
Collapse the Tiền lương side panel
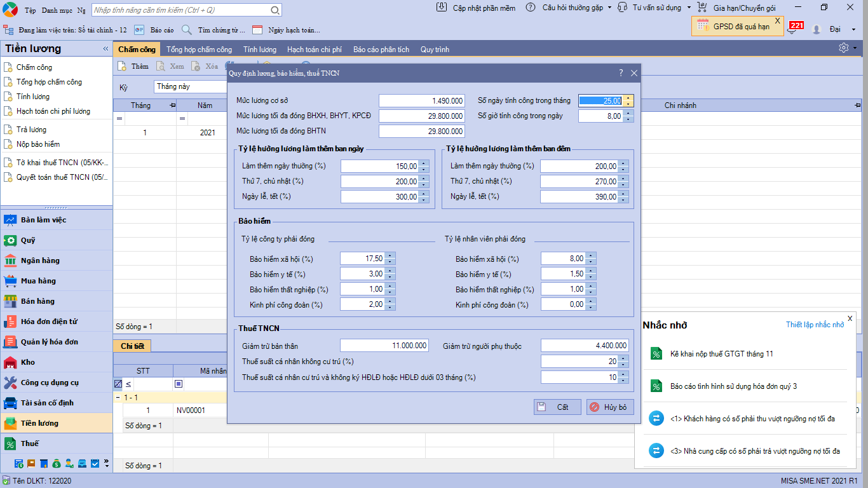click(105, 49)
